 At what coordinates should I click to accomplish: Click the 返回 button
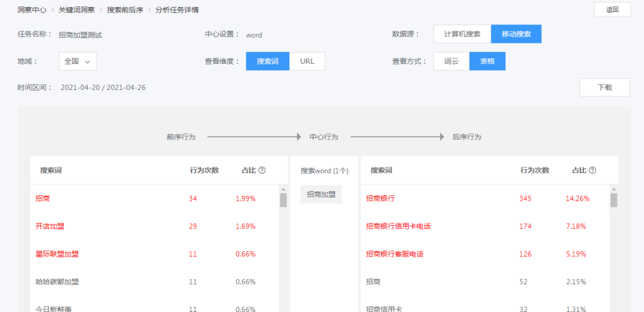click(612, 10)
